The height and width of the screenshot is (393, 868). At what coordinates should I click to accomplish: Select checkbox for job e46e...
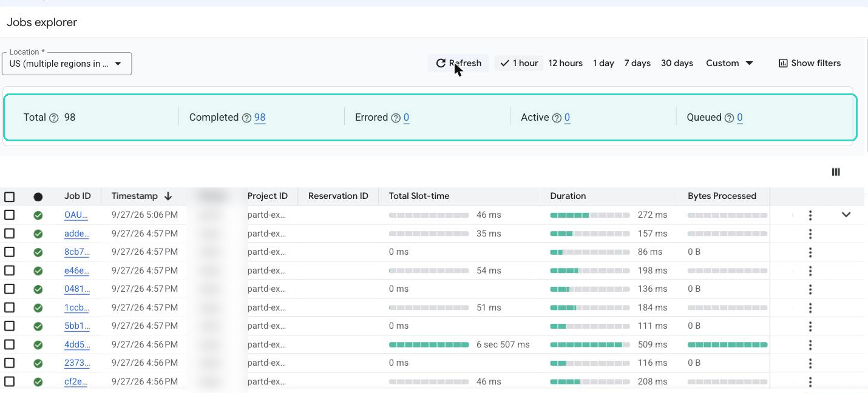coord(9,270)
